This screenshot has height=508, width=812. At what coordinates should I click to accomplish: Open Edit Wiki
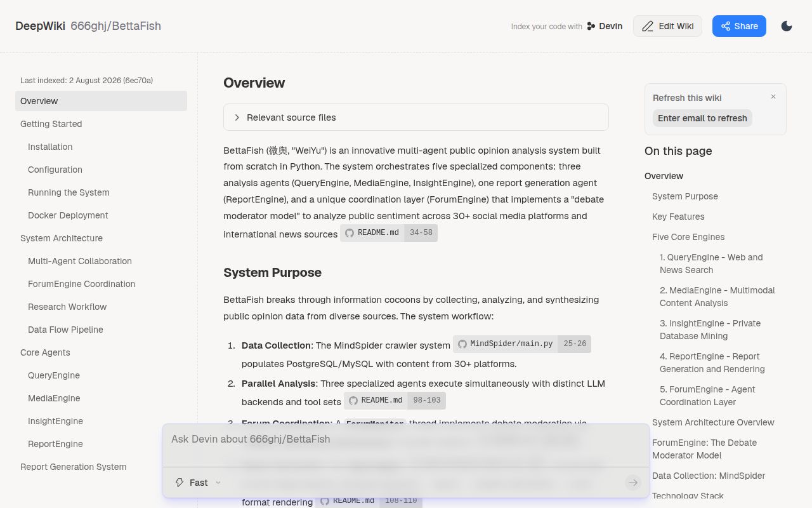667,26
